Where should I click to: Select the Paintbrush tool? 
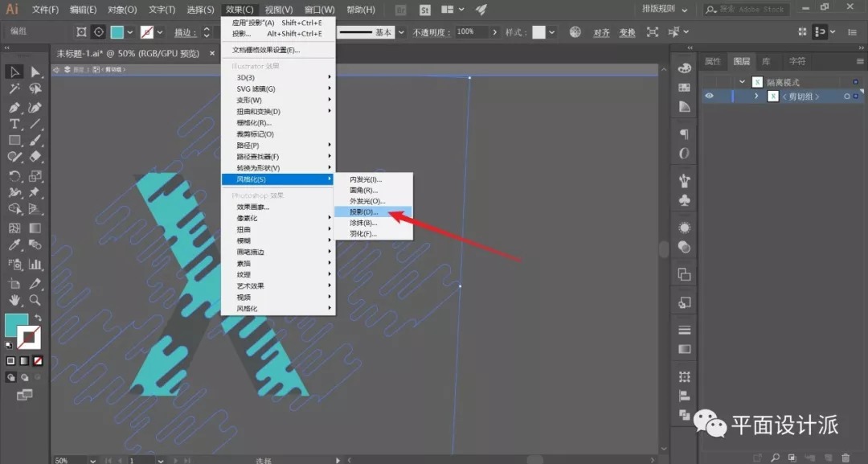click(x=35, y=141)
